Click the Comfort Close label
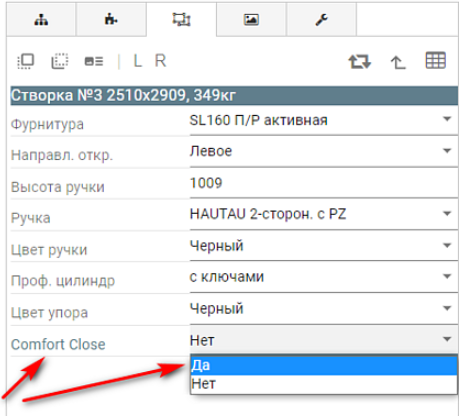461x416 pixels. pos(58,345)
